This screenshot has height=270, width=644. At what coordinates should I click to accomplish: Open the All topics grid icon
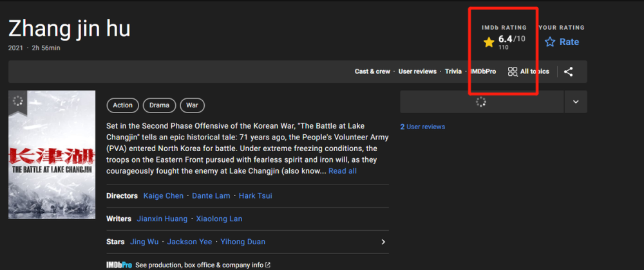click(513, 71)
